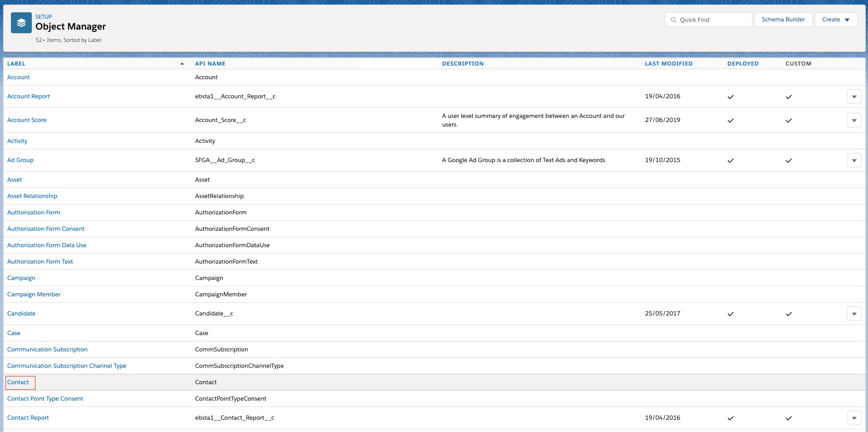Viewport: 868px width, 432px height.
Task: Expand the Candidate row action dropdown
Action: click(854, 314)
